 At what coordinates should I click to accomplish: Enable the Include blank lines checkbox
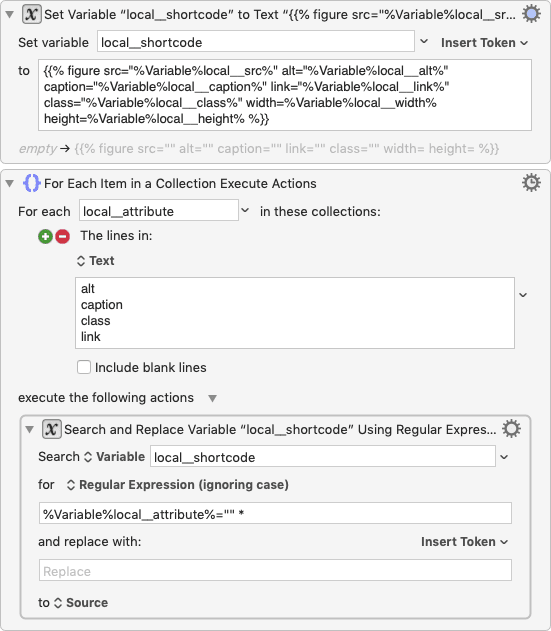[84, 367]
